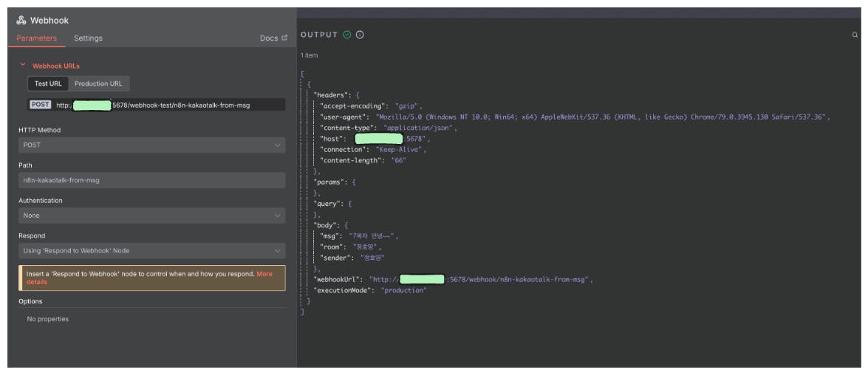Click the Path input field

(x=151, y=180)
